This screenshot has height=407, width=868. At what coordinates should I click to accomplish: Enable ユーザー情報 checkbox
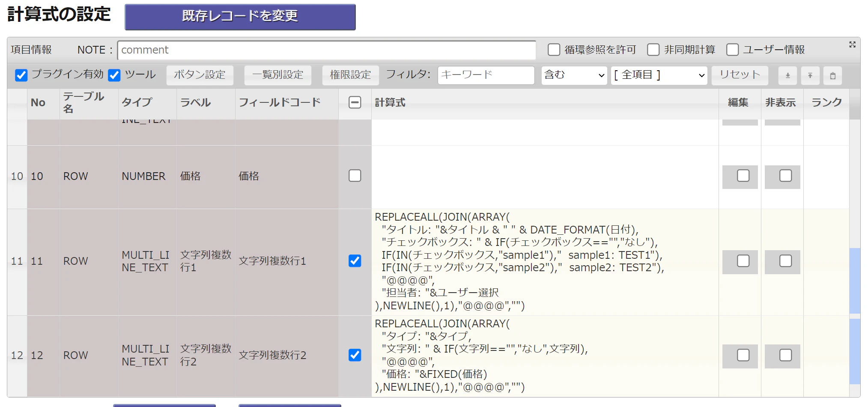tap(732, 50)
